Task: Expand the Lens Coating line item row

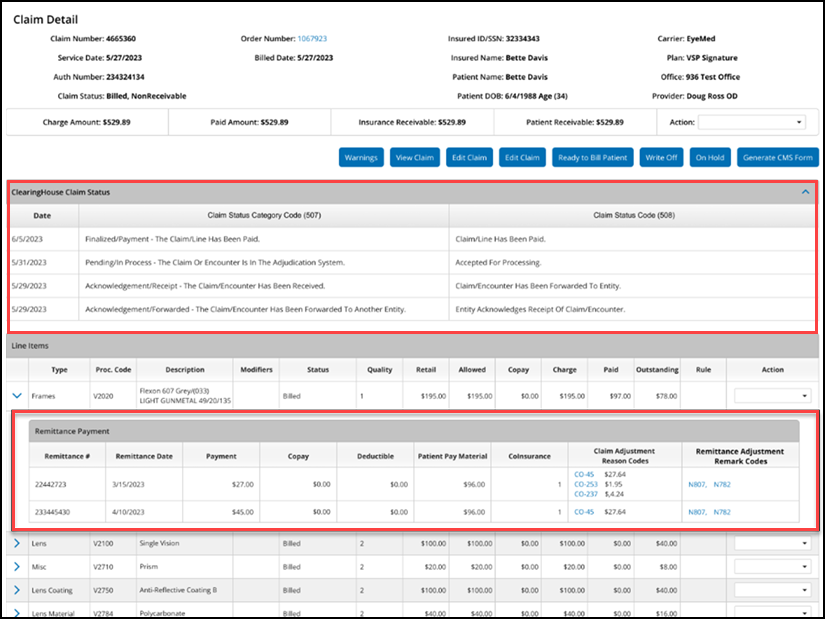Action: pos(16,588)
